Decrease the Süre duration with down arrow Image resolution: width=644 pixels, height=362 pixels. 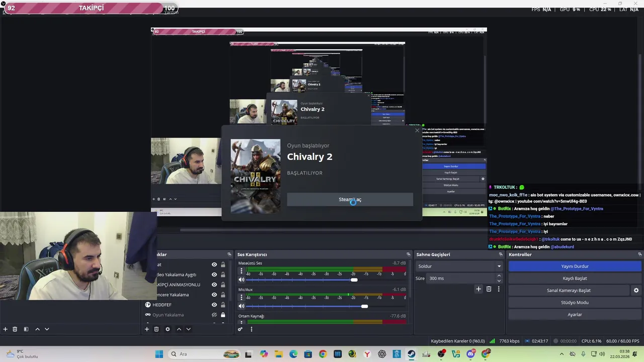(x=499, y=281)
